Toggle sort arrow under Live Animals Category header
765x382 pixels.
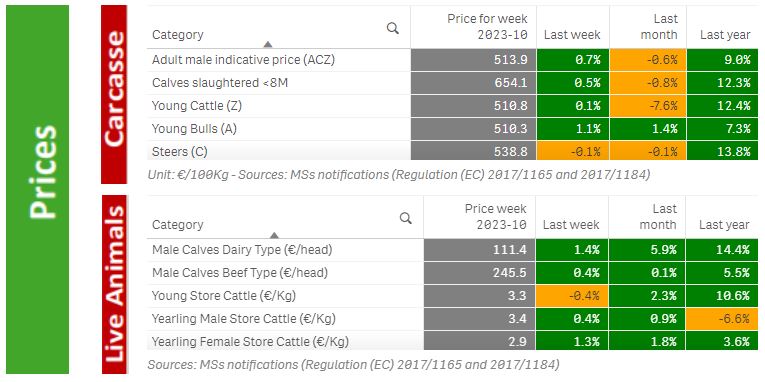pos(274,235)
